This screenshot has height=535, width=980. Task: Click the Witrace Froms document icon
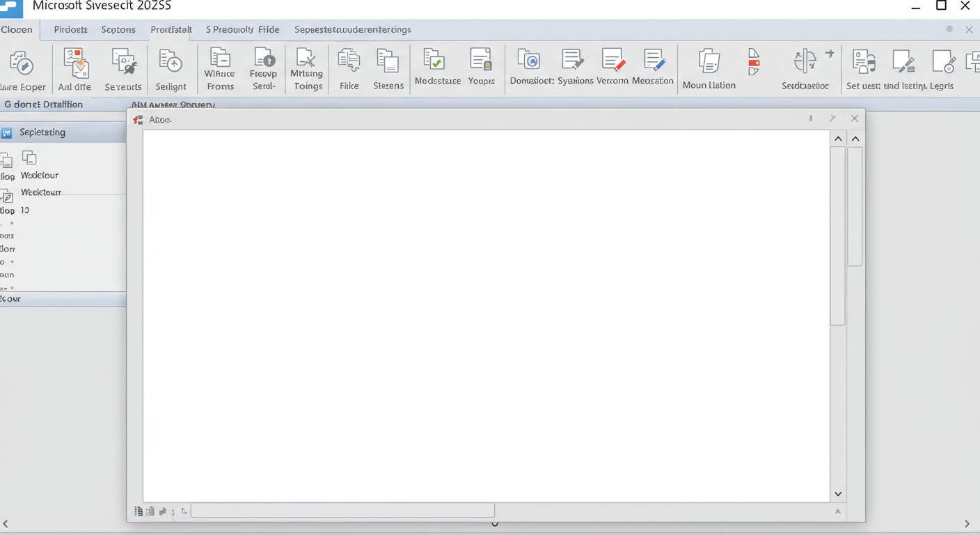pyautogui.click(x=220, y=62)
